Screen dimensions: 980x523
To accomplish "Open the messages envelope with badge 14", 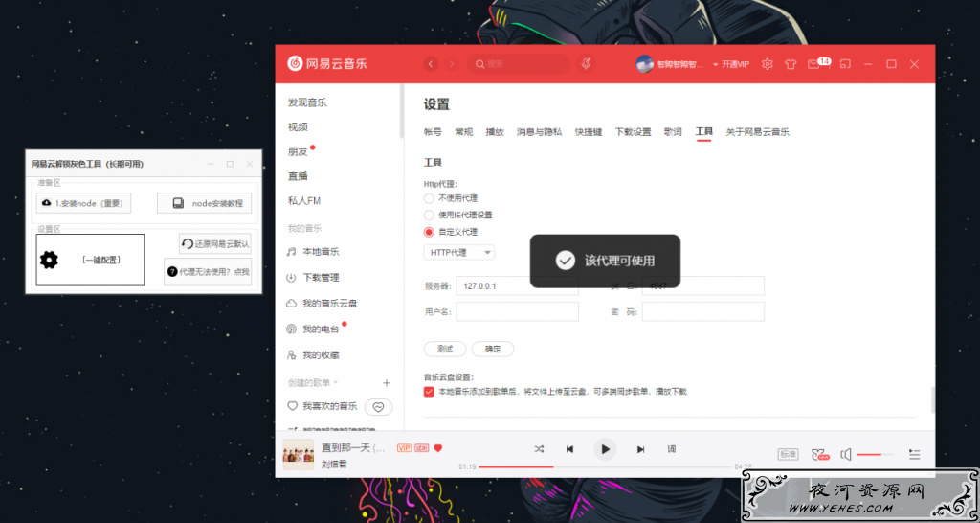I will [x=818, y=63].
